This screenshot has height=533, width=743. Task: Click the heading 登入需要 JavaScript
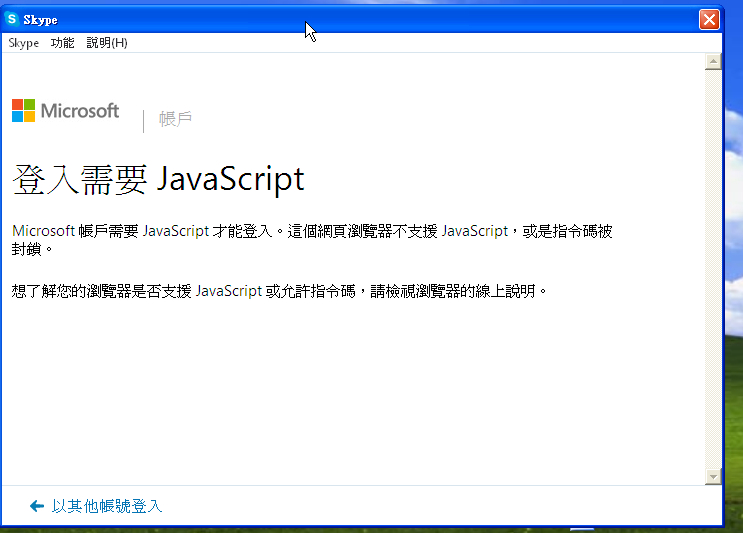point(158,180)
